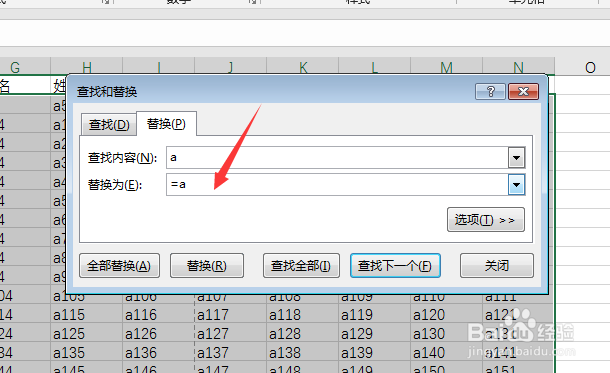The width and height of the screenshot is (610, 373).
Task: Click the 关闭 button
Action: (x=497, y=266)
